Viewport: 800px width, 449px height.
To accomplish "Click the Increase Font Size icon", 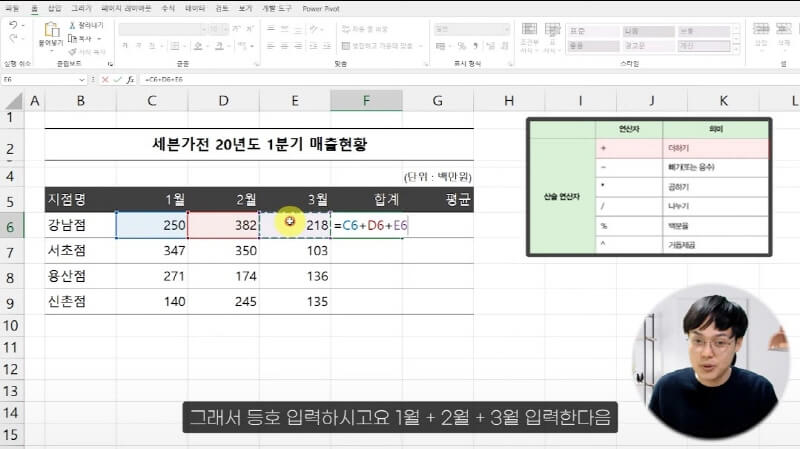I will (236, 29).
